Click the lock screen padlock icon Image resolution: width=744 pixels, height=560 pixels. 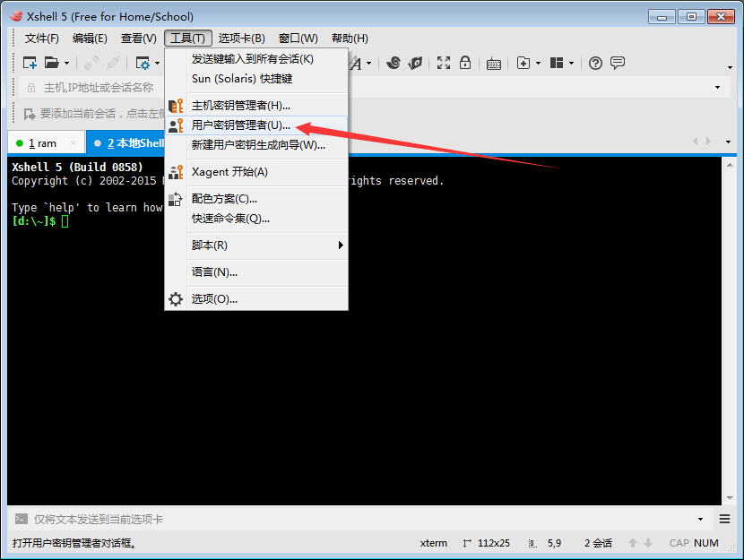465,63
